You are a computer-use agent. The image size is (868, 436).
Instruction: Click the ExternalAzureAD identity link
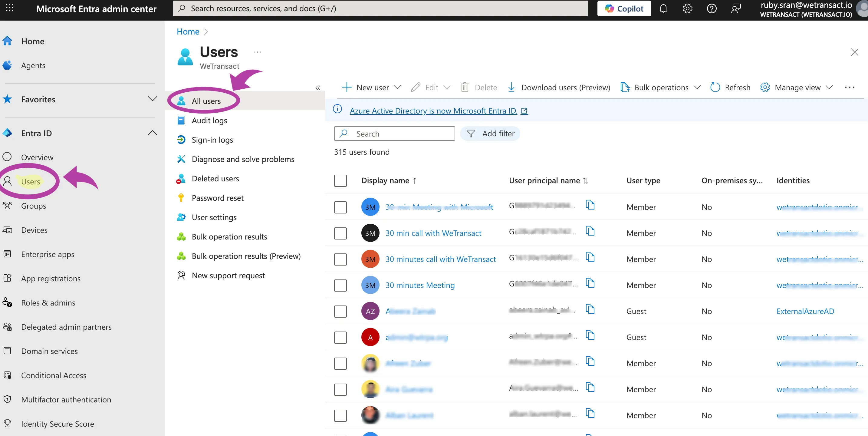805,312
